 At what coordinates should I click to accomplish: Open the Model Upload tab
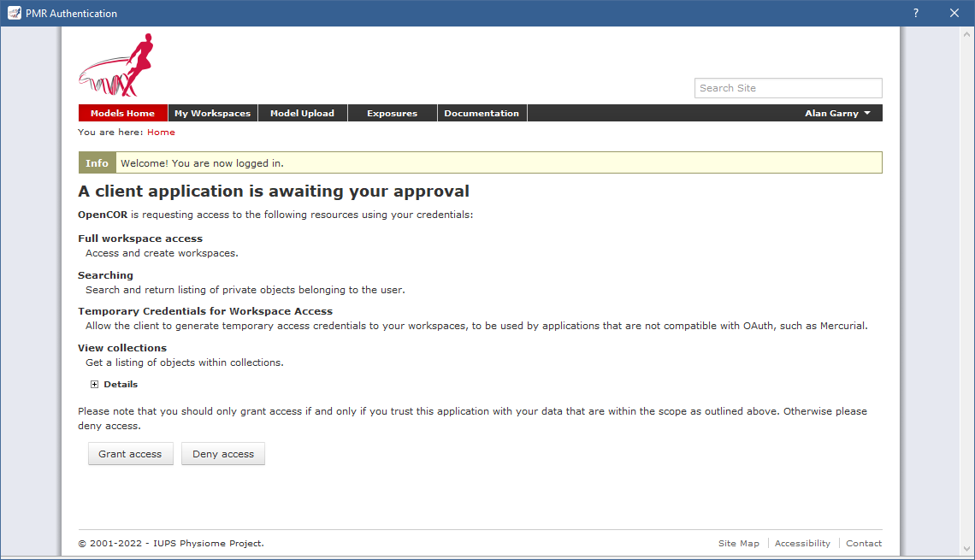(302, 113)
